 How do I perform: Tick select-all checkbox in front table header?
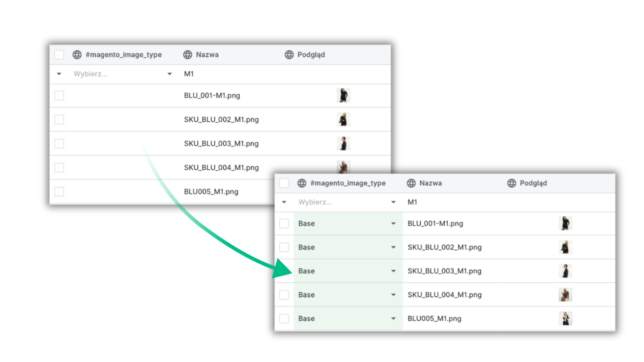click(x=284, y=183)
